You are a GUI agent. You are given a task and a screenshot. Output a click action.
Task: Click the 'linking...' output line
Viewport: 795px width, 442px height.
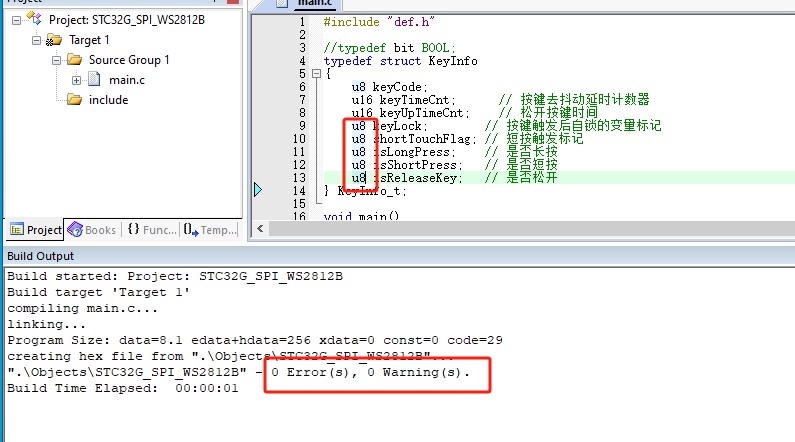(x=46, y=324)
